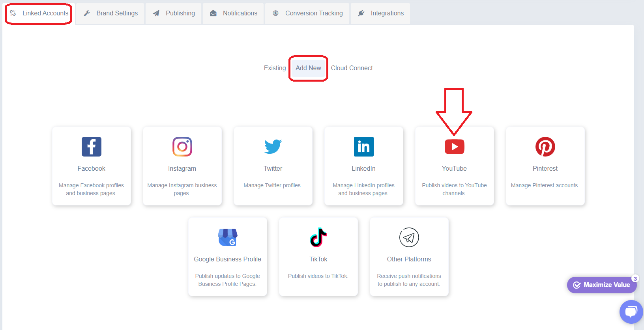Viewport: 644px width, 330px height.
Task: Click the LinkedIn card title
Action: [x=364, y=168]
